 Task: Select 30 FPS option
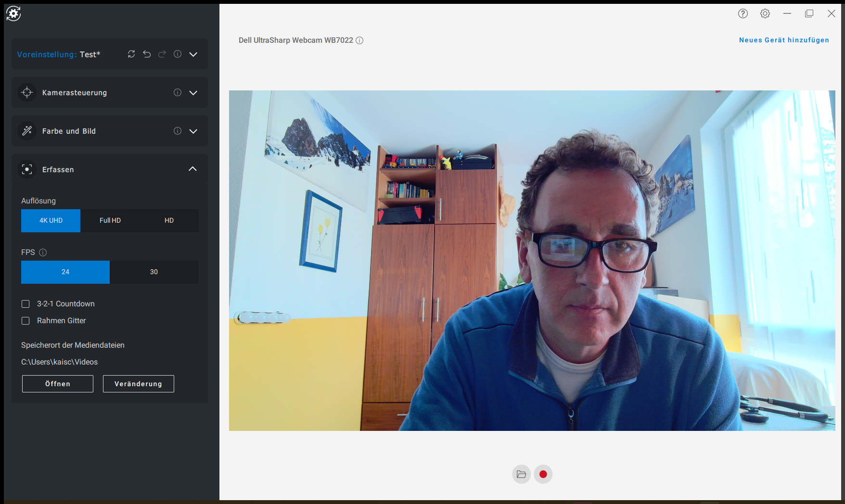click(154, 272)
